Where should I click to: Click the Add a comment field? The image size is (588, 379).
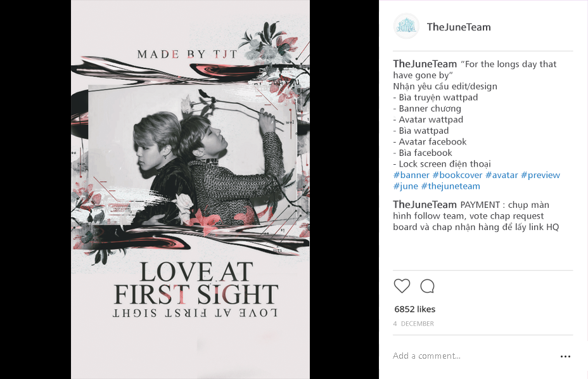473,356
